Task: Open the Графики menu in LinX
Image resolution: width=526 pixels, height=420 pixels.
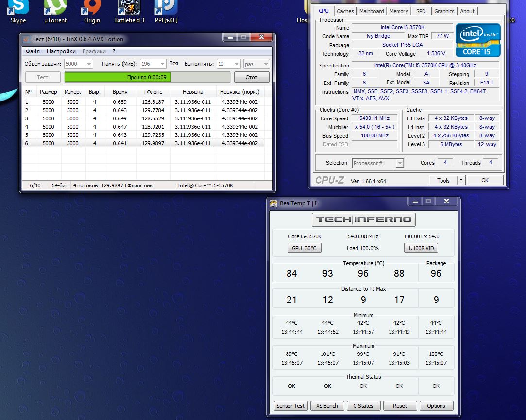Action: tap(94, 51)
